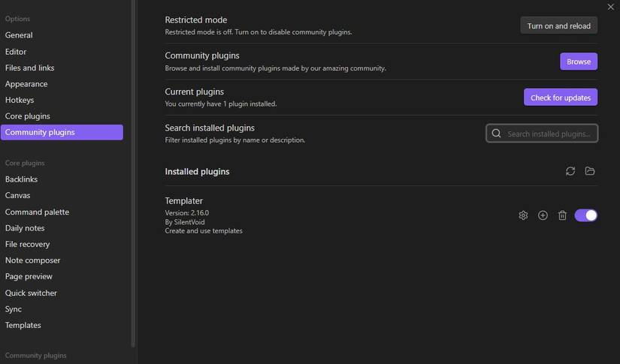
Task: Select the Hotkeys settings tab
Action: click(x=20, y=100)
